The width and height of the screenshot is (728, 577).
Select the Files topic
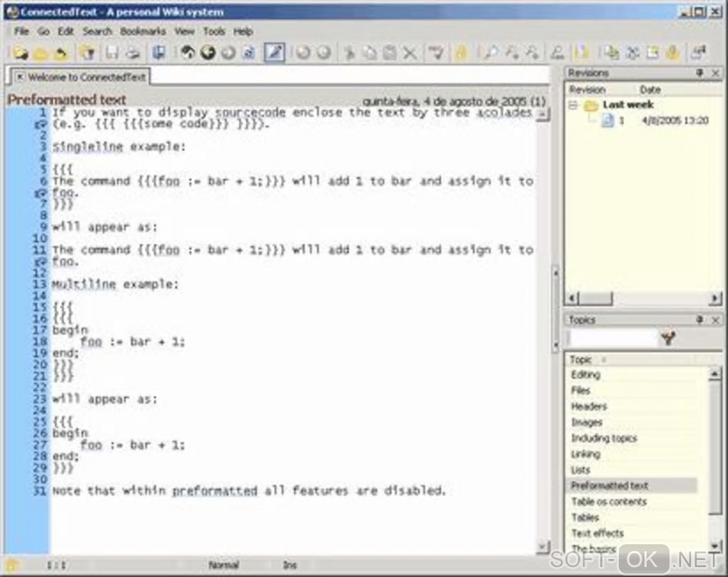coord(580,390)
